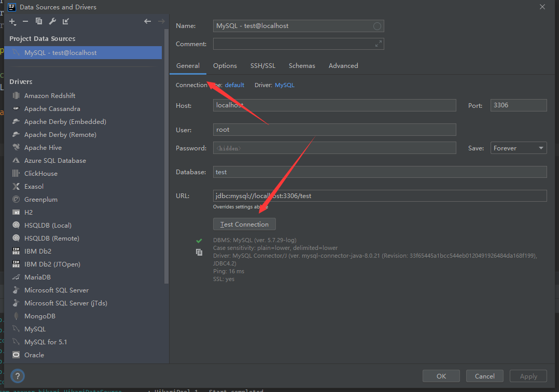This screenshot has width=559, height=392.
Task: Click the Apply button
Action: pyautogui.click(x=528, y=376)
